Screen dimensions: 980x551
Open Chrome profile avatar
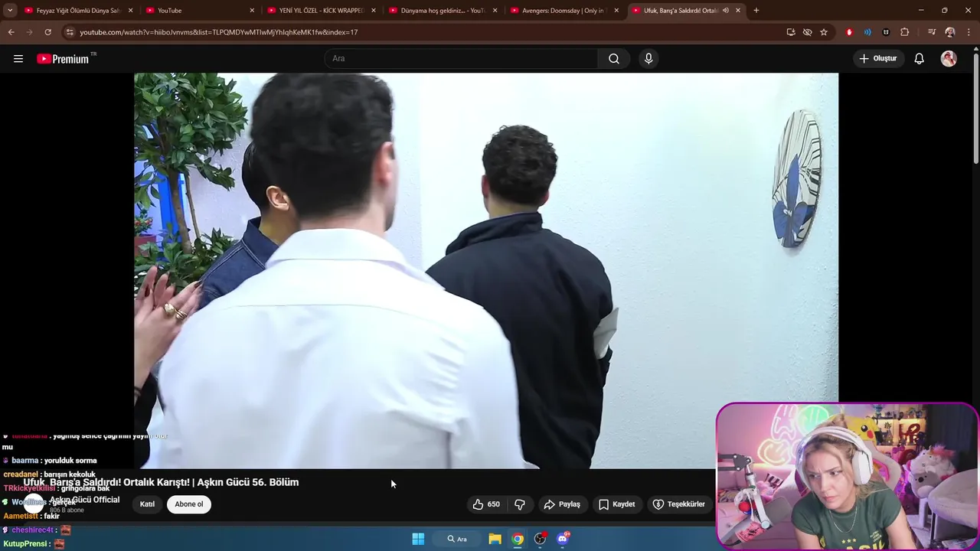pos(950,32)
